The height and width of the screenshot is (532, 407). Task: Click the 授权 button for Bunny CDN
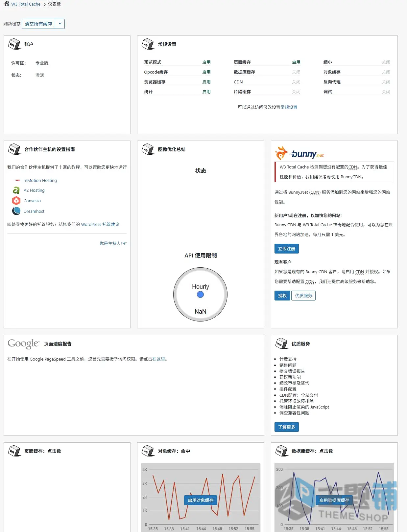coord(282,296)
